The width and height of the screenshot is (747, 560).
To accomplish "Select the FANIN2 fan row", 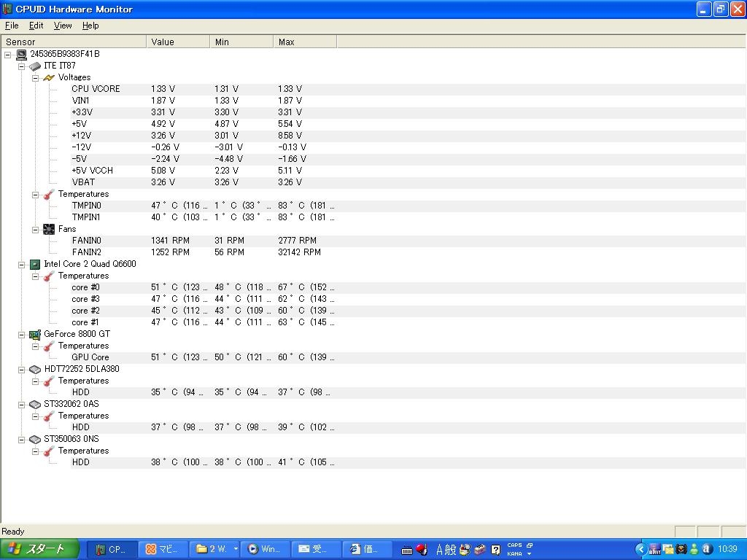I will (x=408, y=252).
